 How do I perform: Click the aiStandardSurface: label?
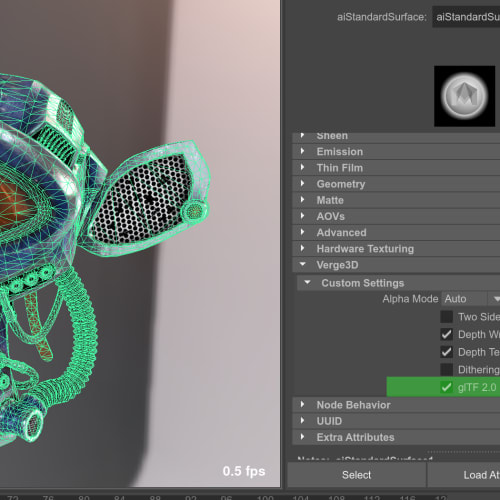tap(382, 17)
